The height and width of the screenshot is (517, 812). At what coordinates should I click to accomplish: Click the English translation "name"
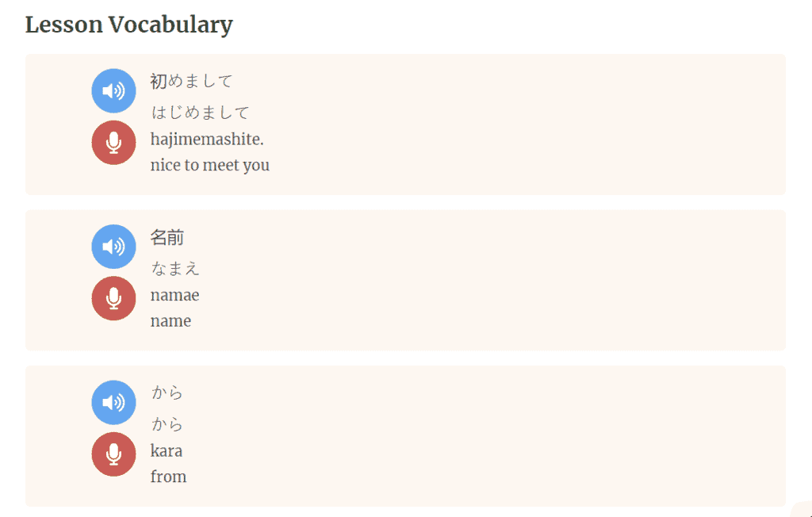pos(170,321)
